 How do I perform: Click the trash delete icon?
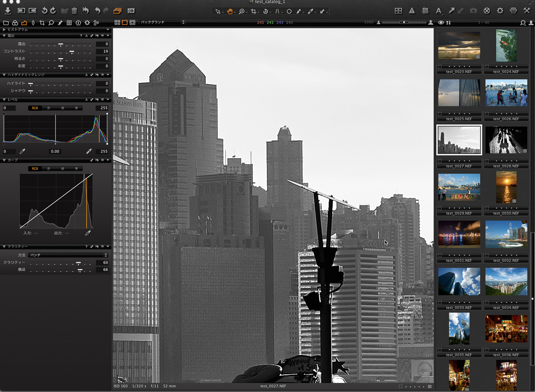[x=74, y=10]
